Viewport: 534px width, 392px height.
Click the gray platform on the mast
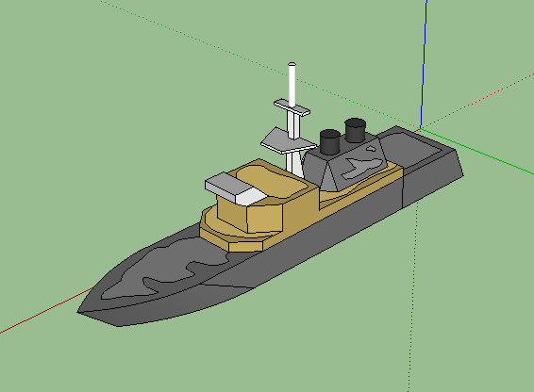click(285, 141)
